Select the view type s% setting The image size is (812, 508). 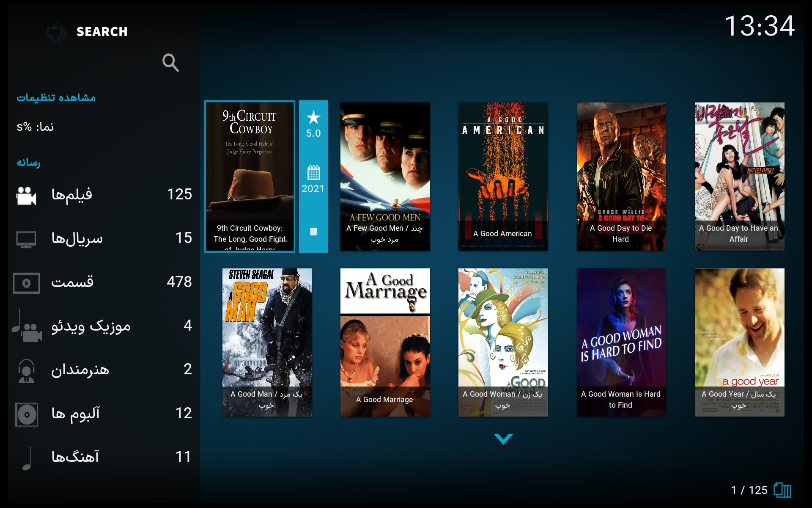tap(36, 127)
